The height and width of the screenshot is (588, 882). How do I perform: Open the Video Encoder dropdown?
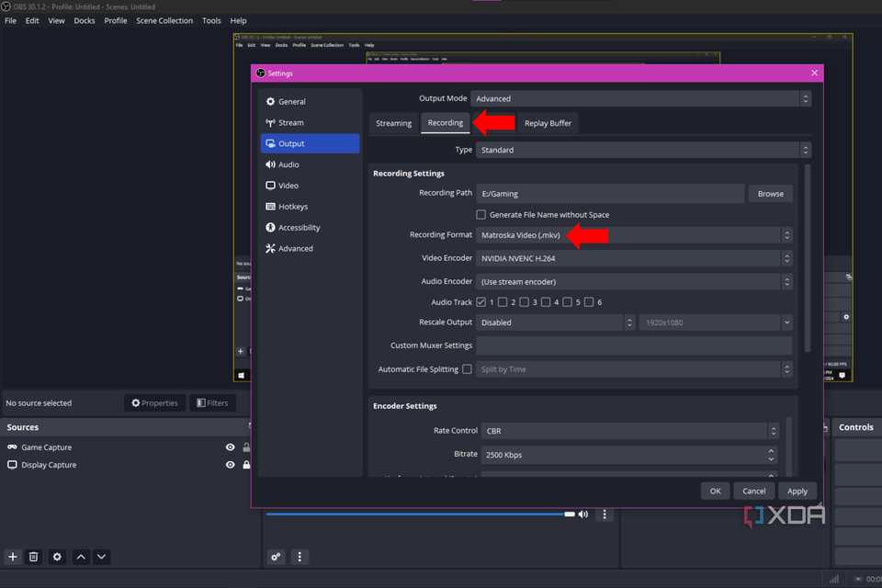[x=634, y=258]
